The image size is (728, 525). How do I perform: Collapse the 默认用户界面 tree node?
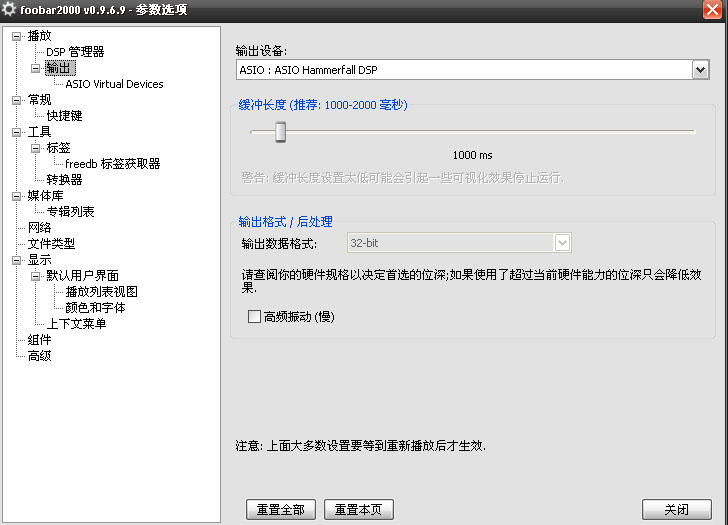point(36,276)
